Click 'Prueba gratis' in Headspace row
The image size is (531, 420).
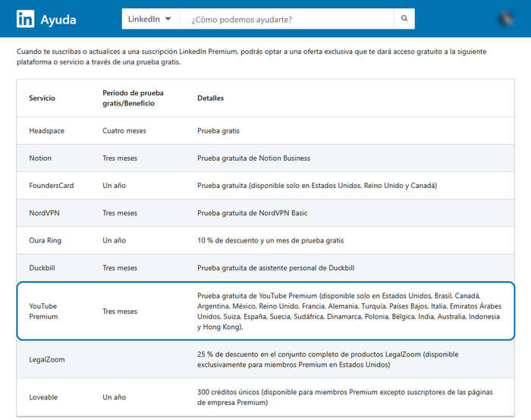tap(218, 130)
